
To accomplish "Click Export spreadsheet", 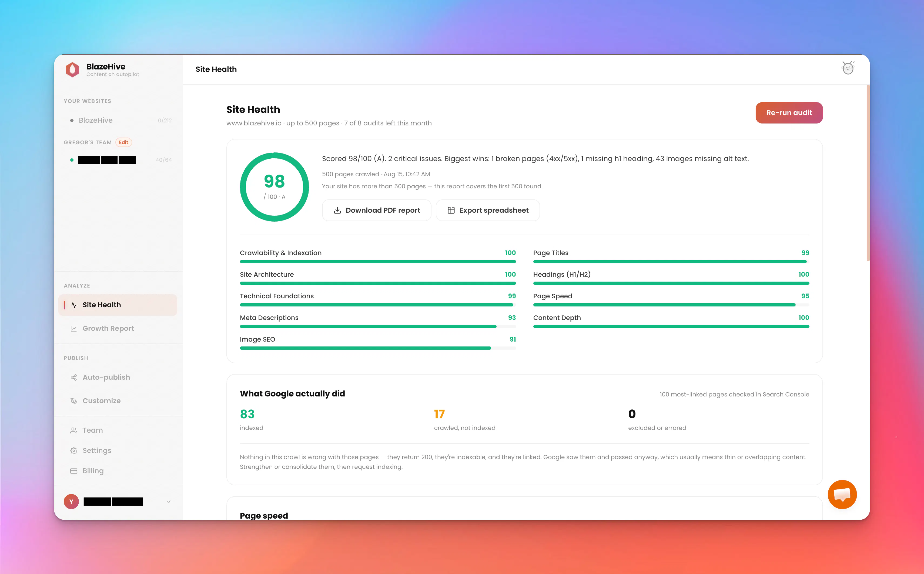I will [x=488, y=210].
